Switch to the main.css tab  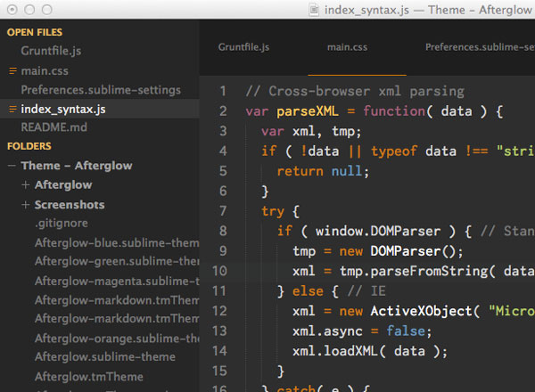(x=348, y=47)
